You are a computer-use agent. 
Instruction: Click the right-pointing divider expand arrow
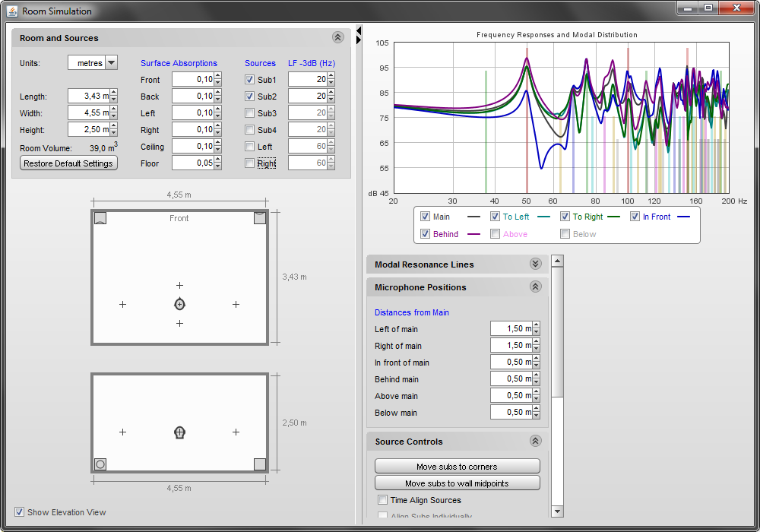point(359,40)
